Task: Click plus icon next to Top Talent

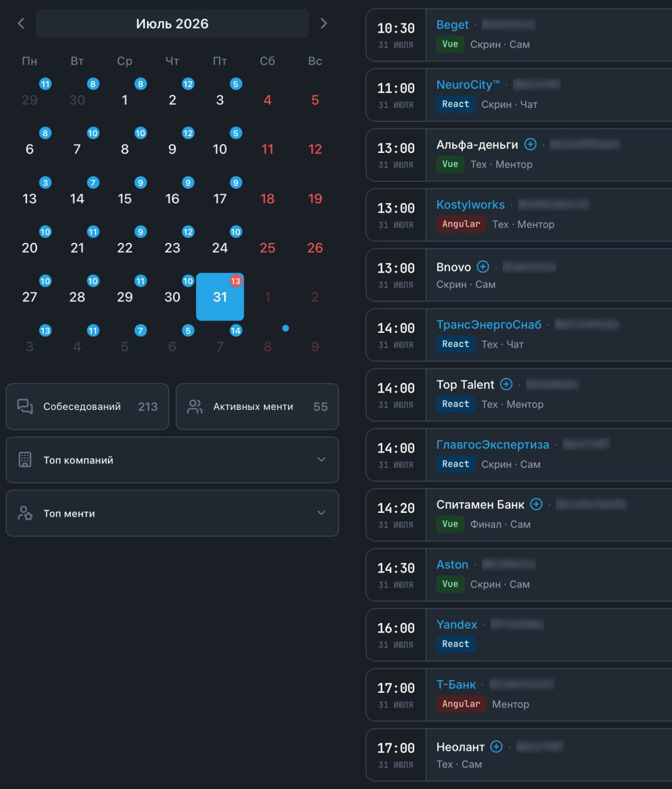Action: coord(506,384)
